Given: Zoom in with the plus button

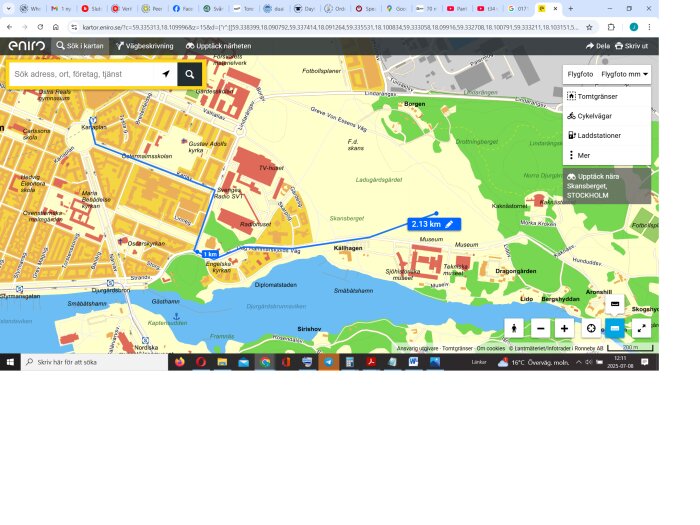Looking at the screenshot, I should click(x=564, y=329).
